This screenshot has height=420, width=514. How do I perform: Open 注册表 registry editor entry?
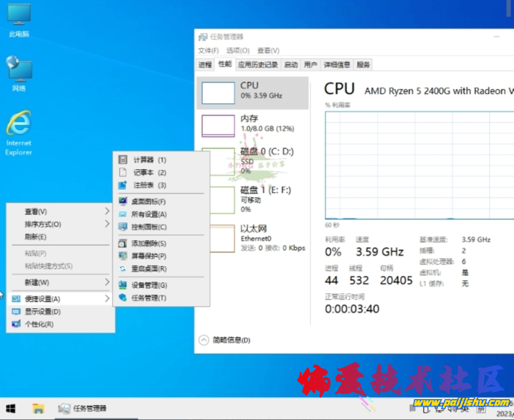click(x=149, y=186)
